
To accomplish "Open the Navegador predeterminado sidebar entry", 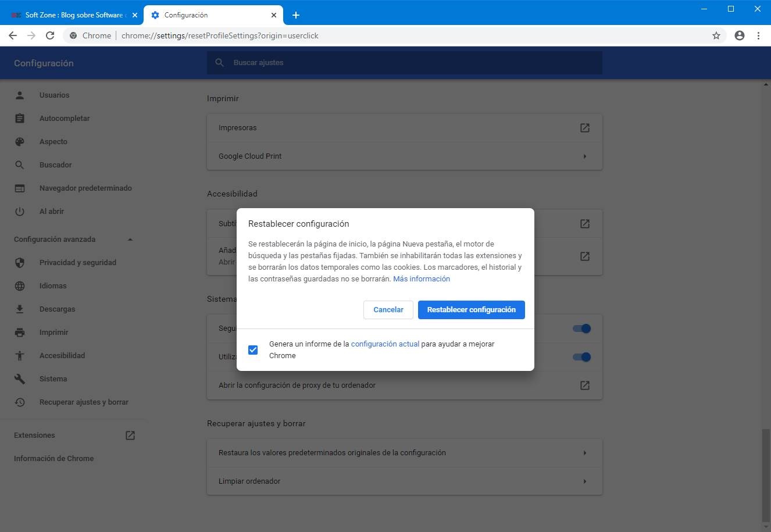I will [85, 188].
